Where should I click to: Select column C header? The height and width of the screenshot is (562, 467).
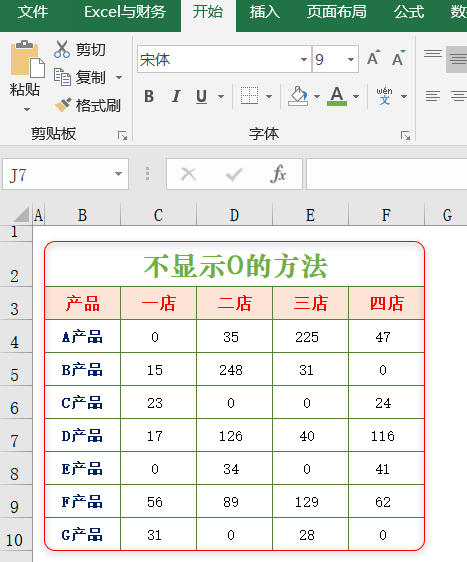tap(158, 215)
